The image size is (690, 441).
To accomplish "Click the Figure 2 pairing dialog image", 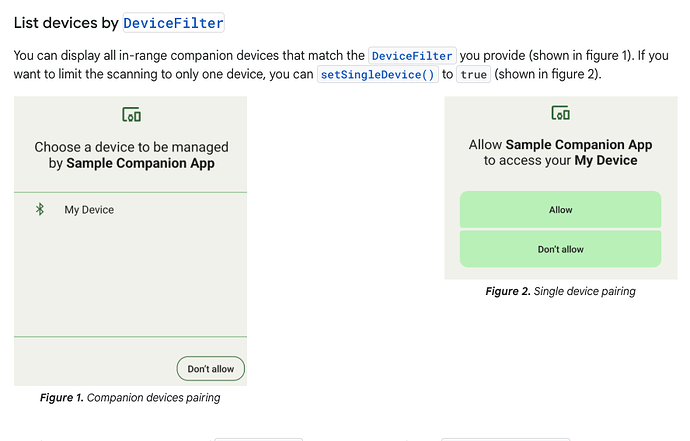I will coord(561,188).
